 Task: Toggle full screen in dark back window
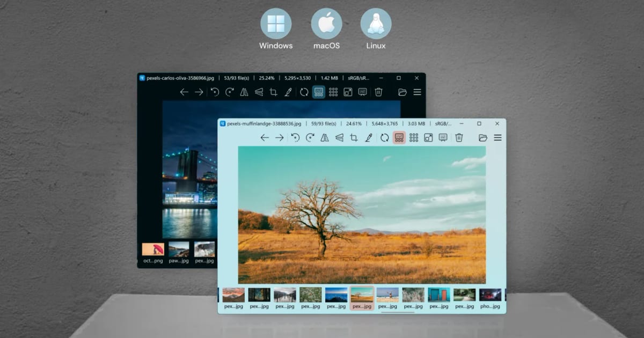[348, 92]
